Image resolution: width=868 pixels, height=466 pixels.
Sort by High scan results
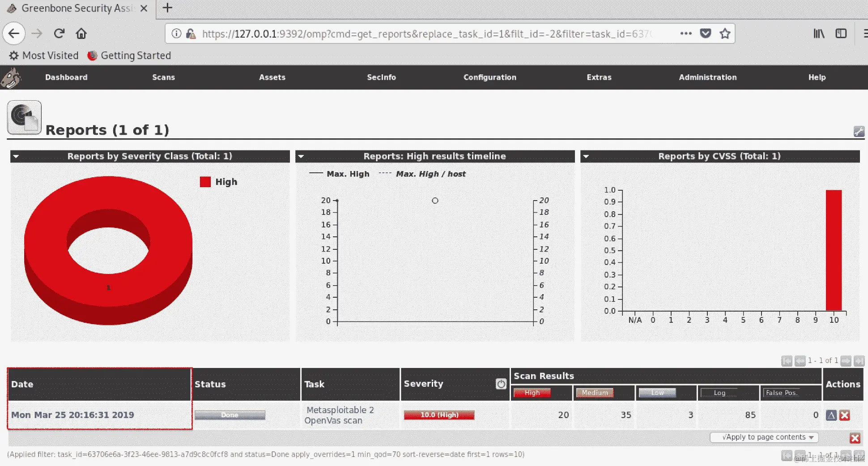tap(532, 393)
